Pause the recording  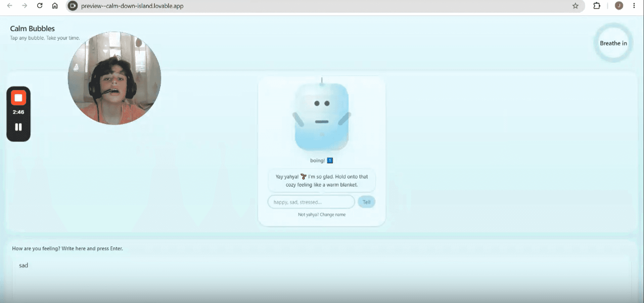(18, 127)
